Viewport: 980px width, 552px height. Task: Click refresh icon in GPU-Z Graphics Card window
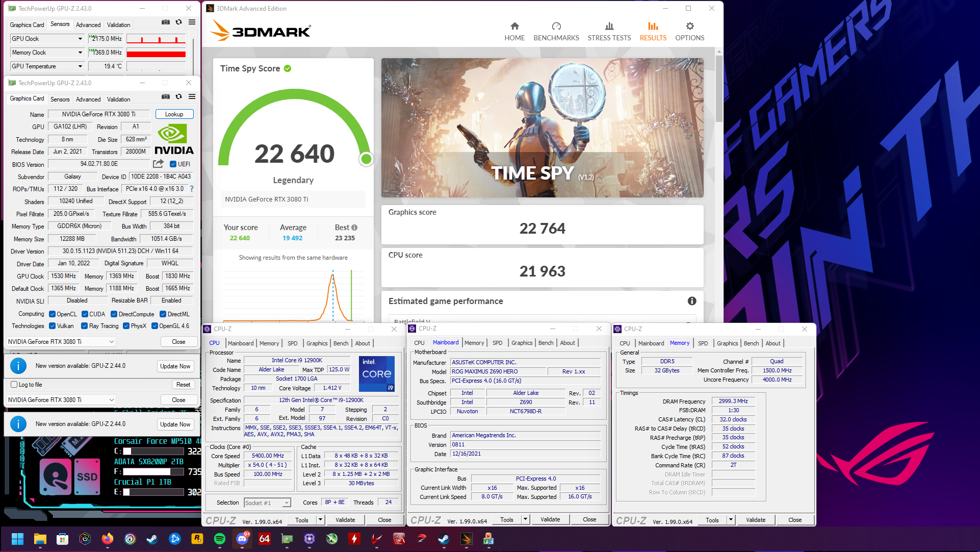(x=179, y=96)
